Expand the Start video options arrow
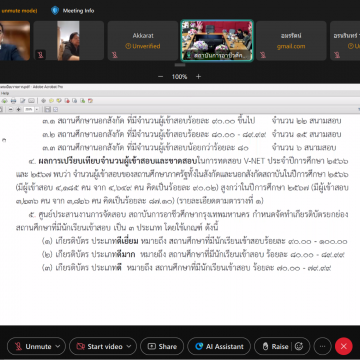Viewport: 360px width, 360px height. 129,347
